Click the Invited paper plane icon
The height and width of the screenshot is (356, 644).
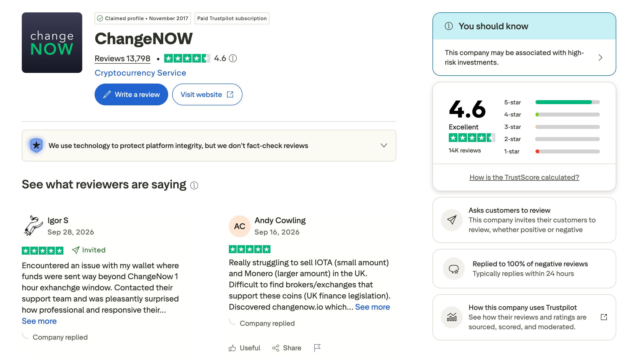(76, 250)
